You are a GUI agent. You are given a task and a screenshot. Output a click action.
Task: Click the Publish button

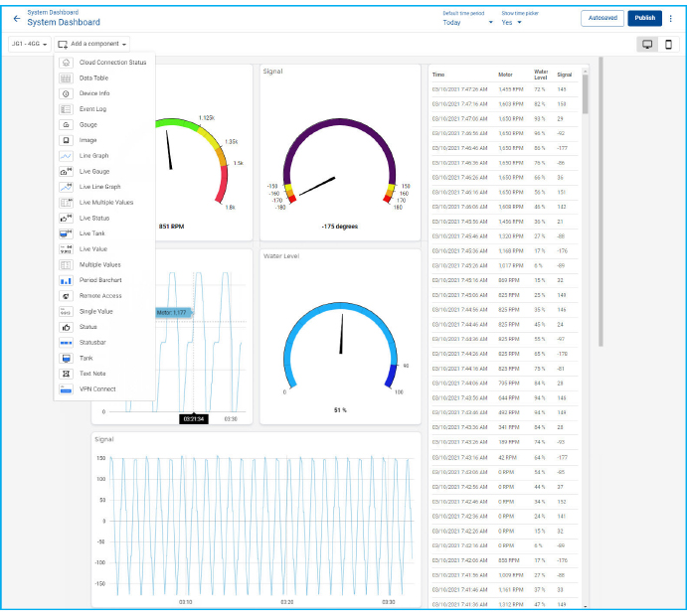644,18
